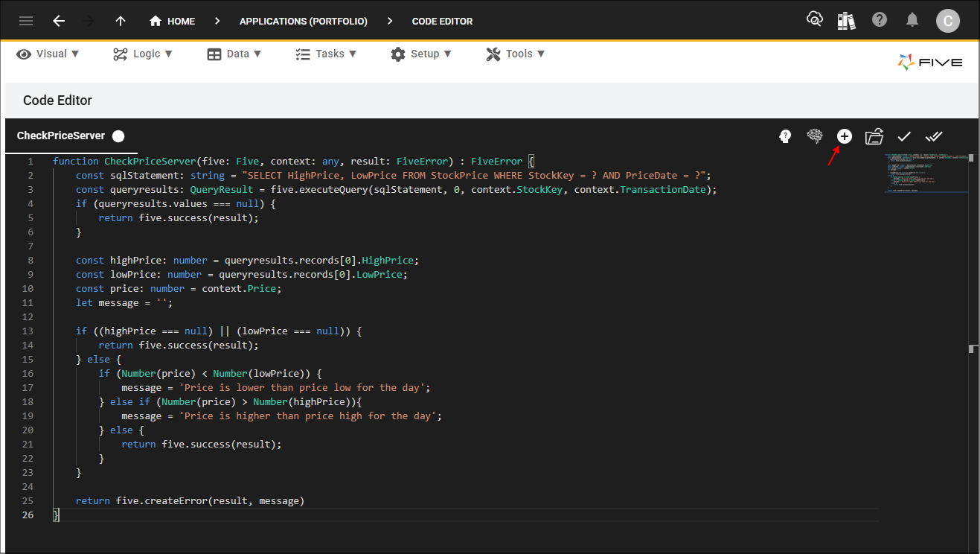Click the cloud deploy icon

coord(815,19)
